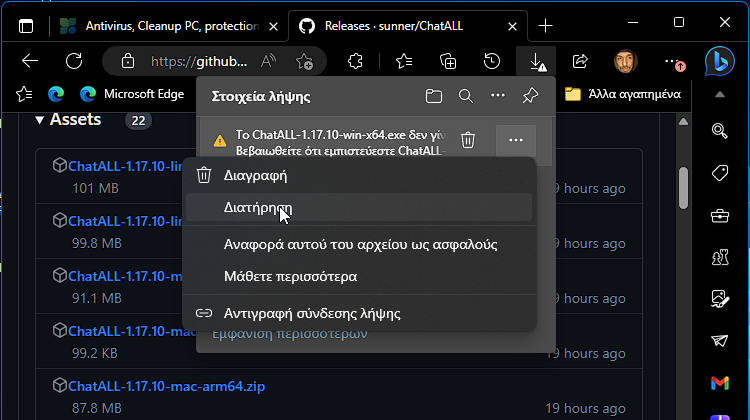Click the Assets count badge 22
This screenshot has width=750, height=420.
[x=138, y=121]
